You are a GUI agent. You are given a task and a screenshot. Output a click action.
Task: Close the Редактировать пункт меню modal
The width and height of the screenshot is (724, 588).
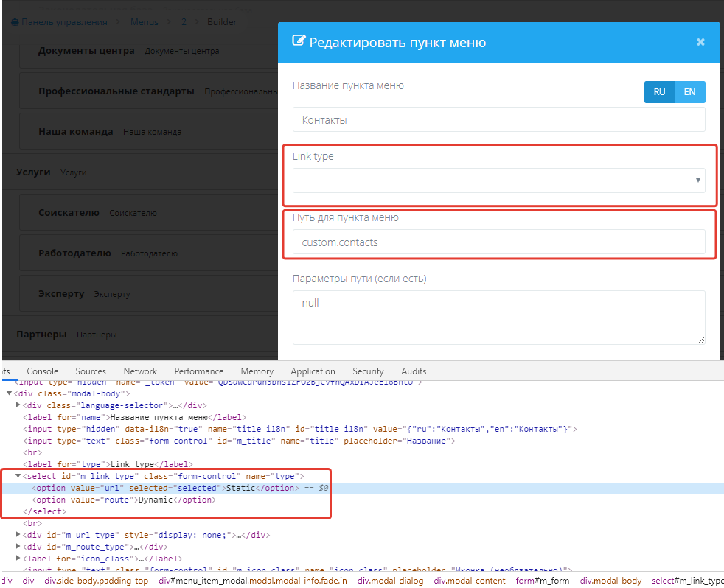tap(700, 41)
